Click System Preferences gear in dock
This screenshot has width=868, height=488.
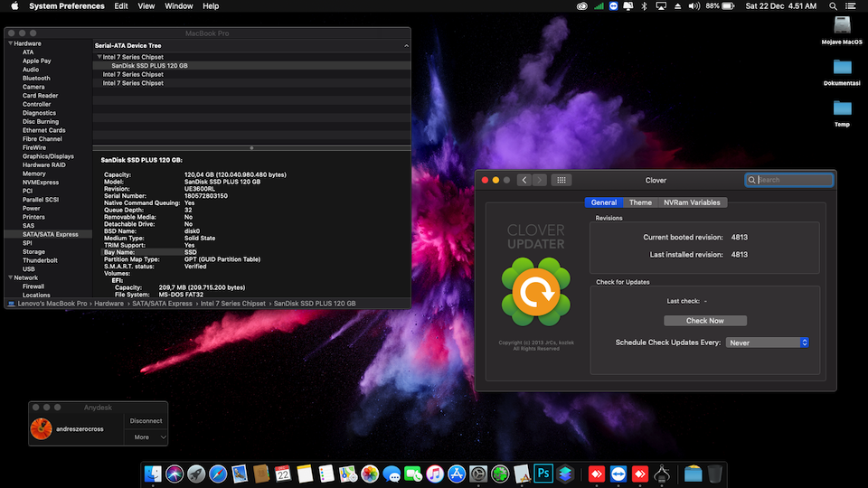point(478,474)
